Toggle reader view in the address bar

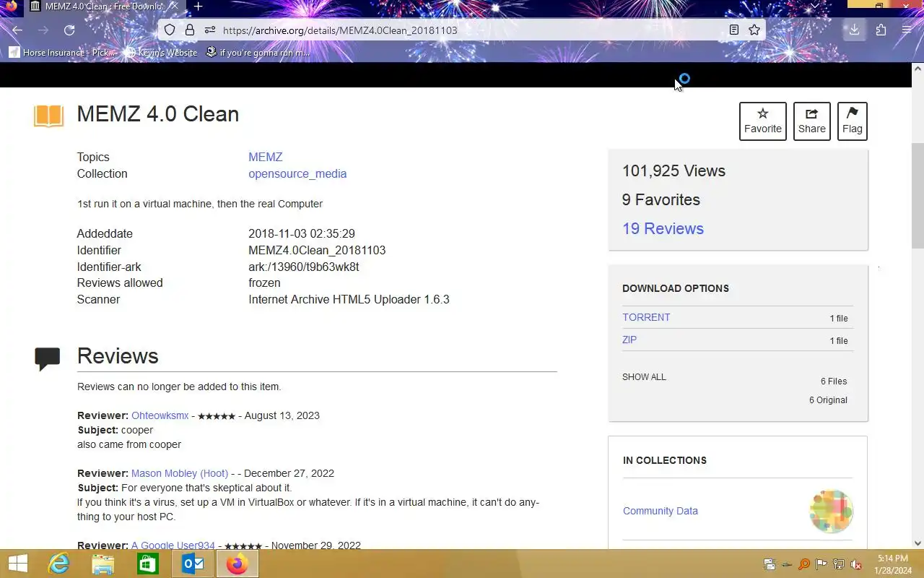(x=734, y=30)
